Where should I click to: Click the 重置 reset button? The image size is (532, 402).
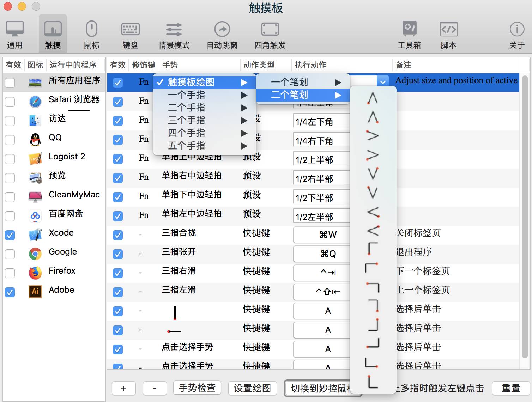[510, 388]
